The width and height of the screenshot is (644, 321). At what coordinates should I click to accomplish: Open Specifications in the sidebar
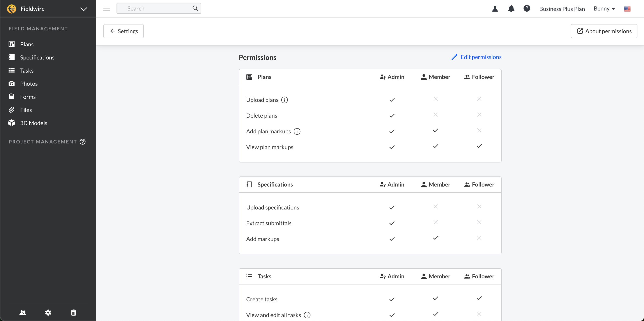pos(37,58)
